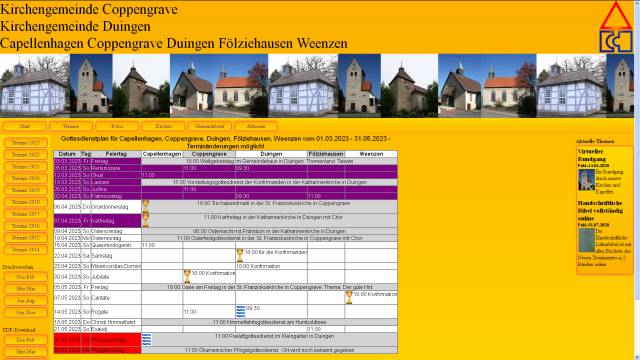The image size is (640, 360).
Task: Click the chalice icon in the Jubilate row
Action: (x=187, y=276)
